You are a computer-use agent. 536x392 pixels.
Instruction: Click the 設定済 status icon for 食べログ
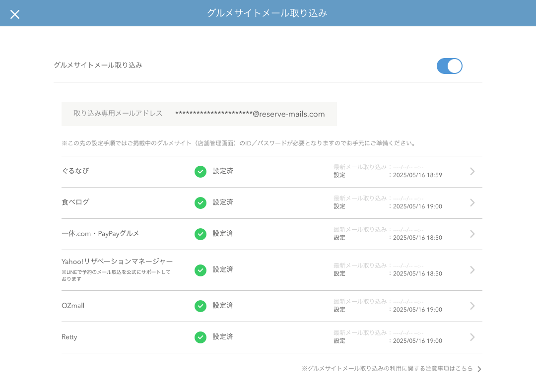coord(201,202)
